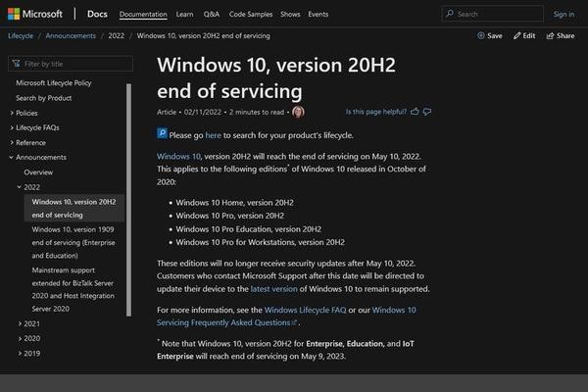Image resolution: width=588 pixels, height=392 pixels.
Task: Click the filter icon in the title filter box
Action: click(x=16, y=64)
